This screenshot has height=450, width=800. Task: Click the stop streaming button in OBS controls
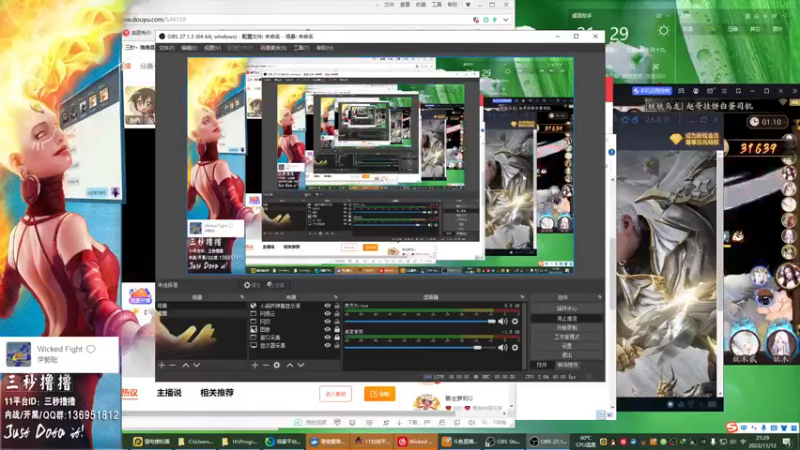coord(566,318)
